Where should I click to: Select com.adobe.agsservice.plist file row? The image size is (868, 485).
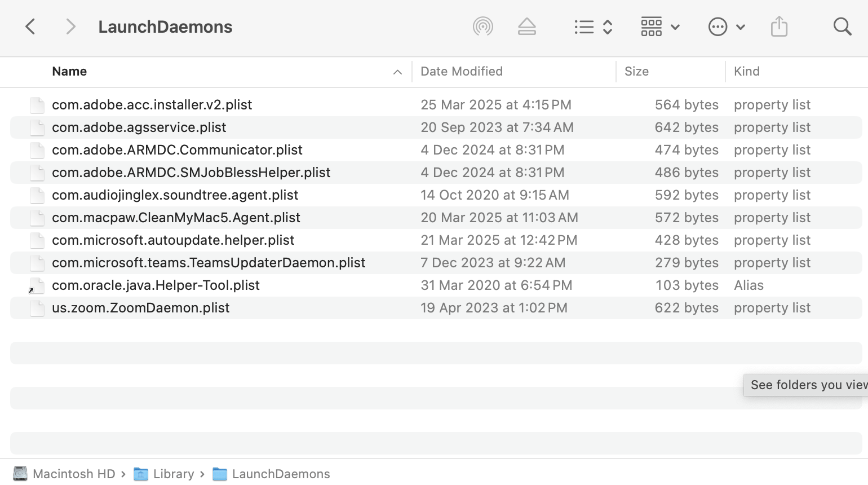139,127
